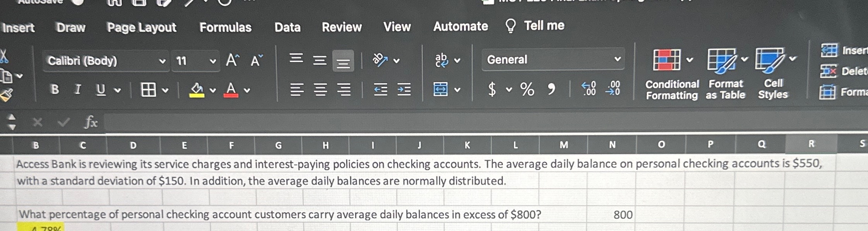The width and height of the screenshot is (868, 231).
Task: Expand the Borders options arrow
Action: click(165, 91)
